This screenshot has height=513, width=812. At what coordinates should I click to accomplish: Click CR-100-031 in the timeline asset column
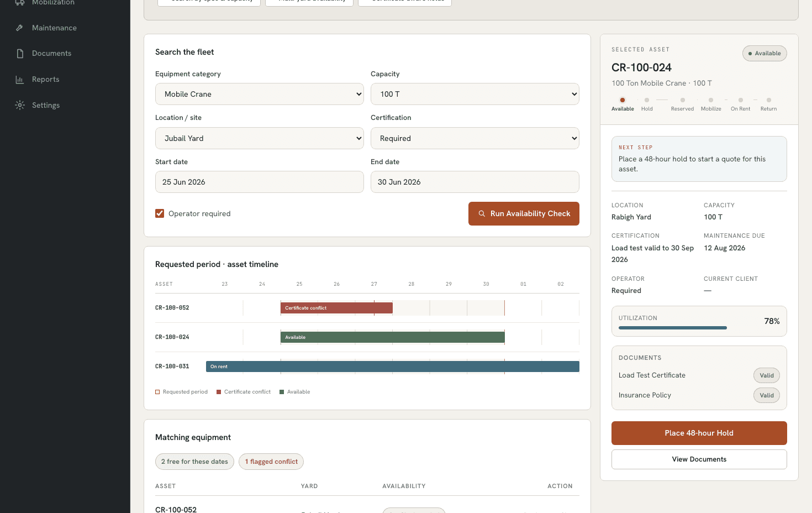pyautogui.click(x=172, y=367)
